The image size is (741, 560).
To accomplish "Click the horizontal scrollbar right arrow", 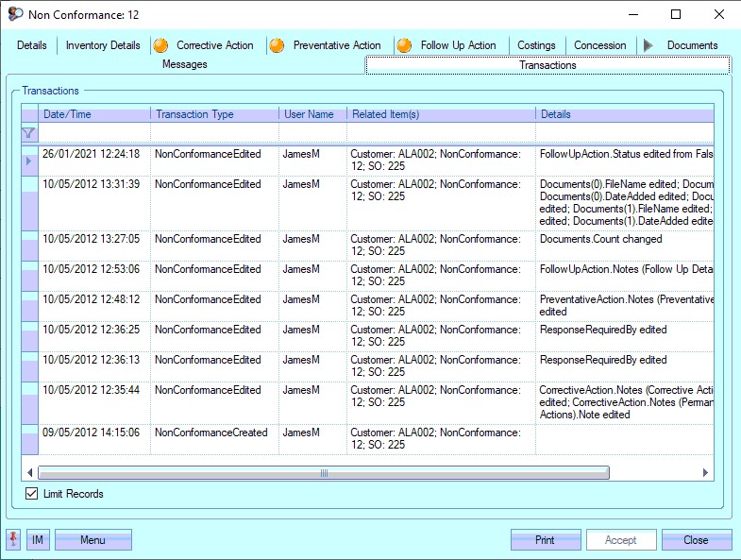I will [x=705, y=472].
